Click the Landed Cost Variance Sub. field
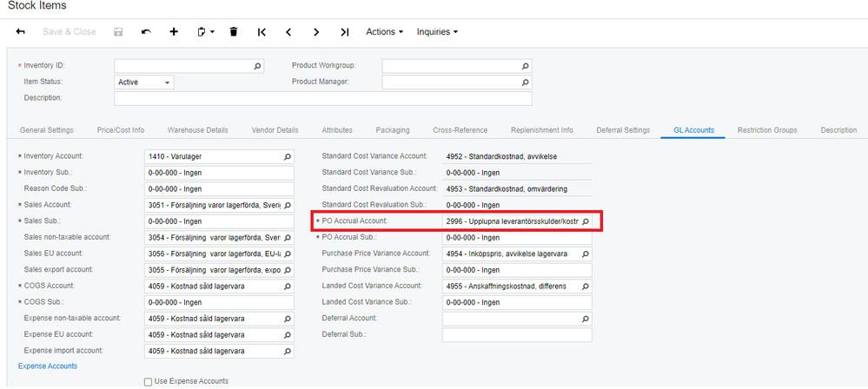Viewport: 868px width, 389px height. coord(517,303)
